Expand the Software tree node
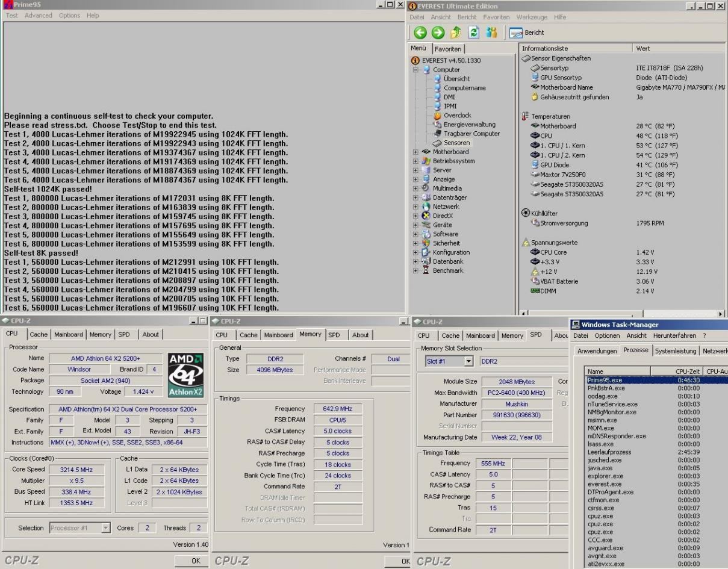Viewport: 728px width, 569px height. pos(416,234)
